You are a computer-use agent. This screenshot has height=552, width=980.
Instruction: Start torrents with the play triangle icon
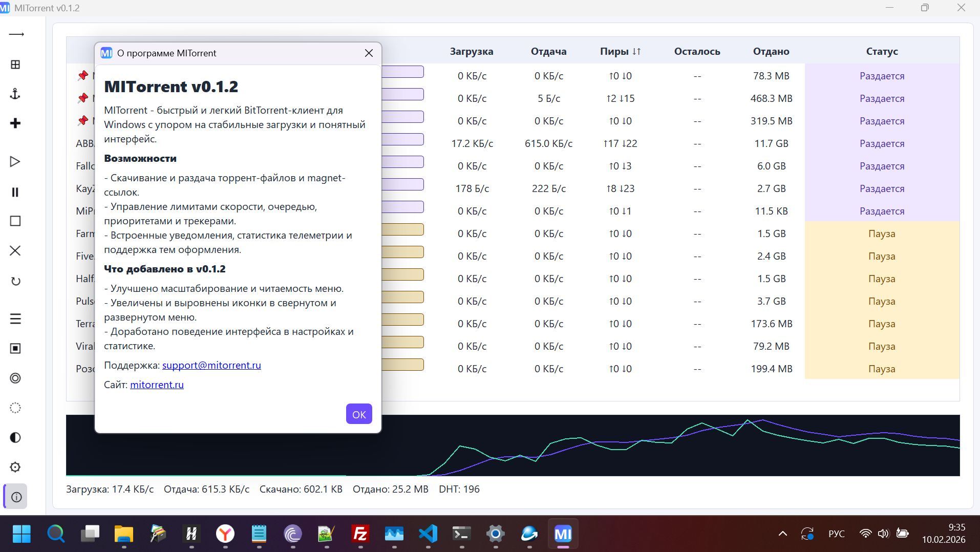coord(16,162)
